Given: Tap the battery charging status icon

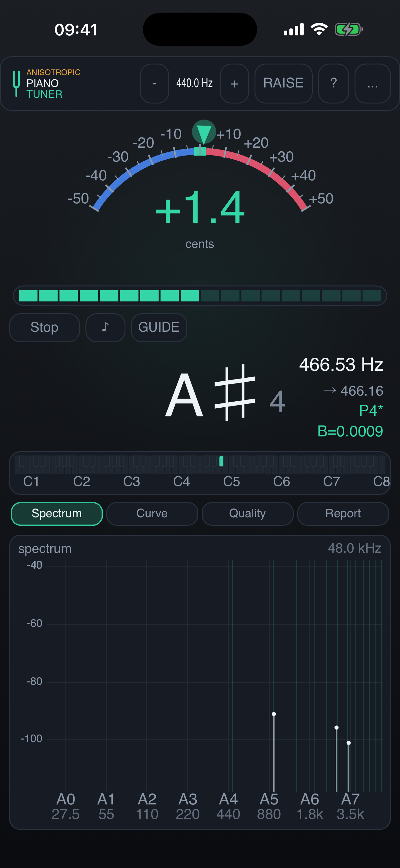Looking at the screenshot, I should [349, 29].
